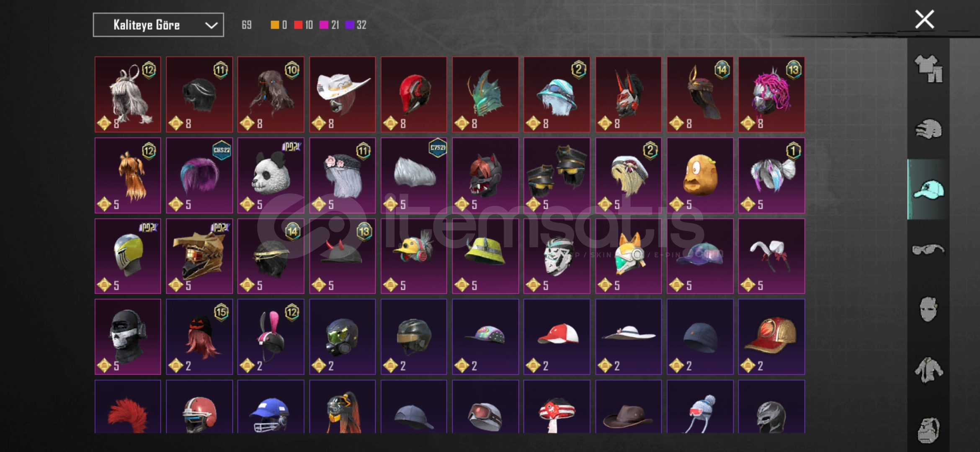Select the jacket category icon
Viewport: 980px width, 452px height.
tap(928, 370)
